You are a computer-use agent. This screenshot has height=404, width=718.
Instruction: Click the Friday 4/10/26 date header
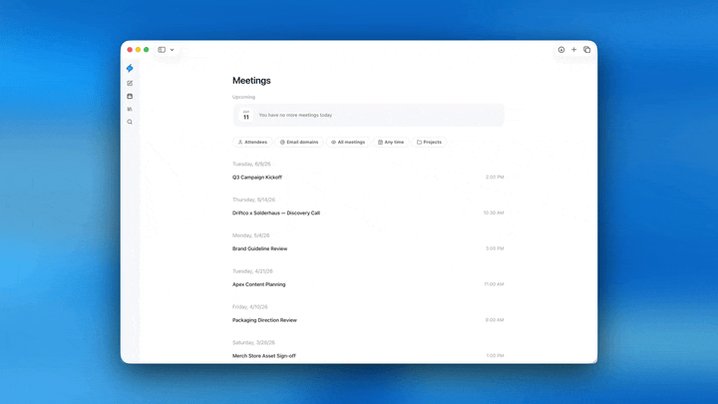tap(250, 307)
